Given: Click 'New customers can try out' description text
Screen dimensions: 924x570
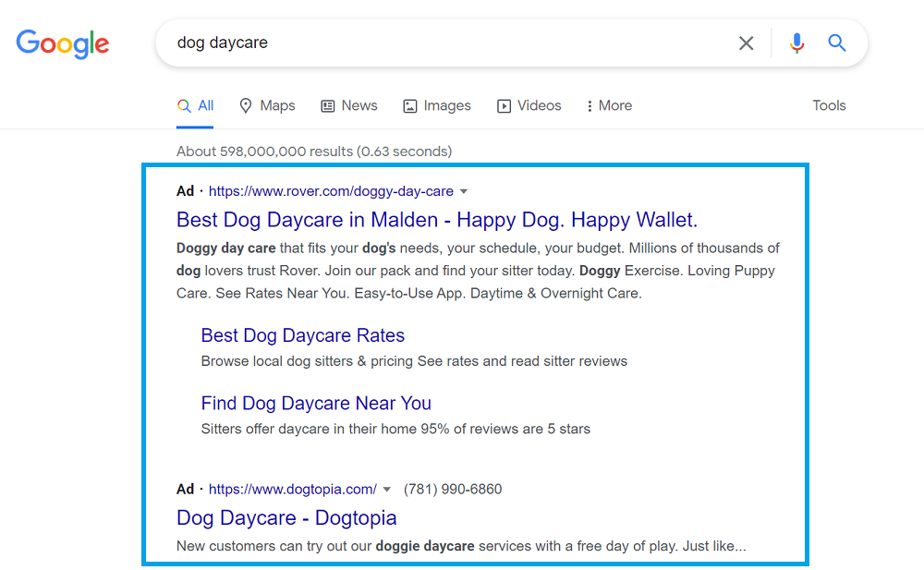Looking at the screenshot, I should pyautogui.click(x=461, y=546).
